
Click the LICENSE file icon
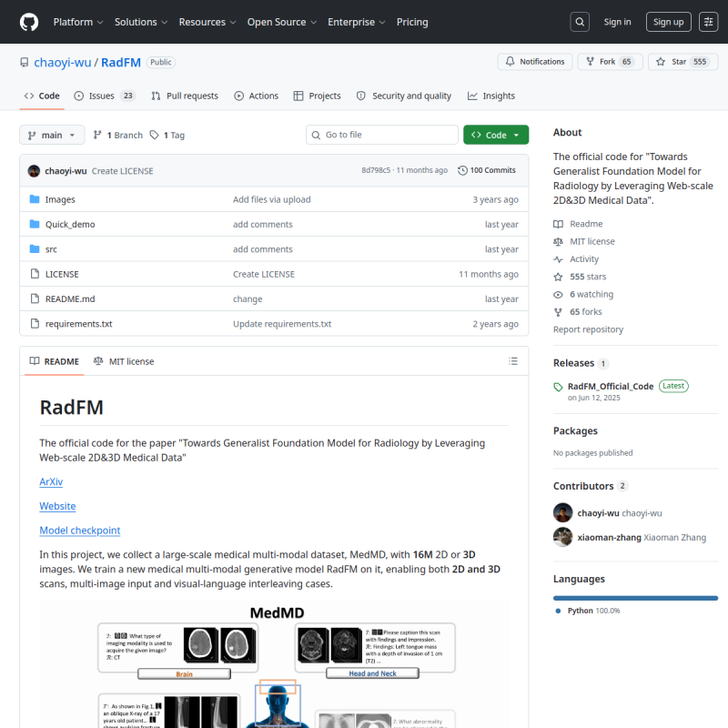[35, 274]
